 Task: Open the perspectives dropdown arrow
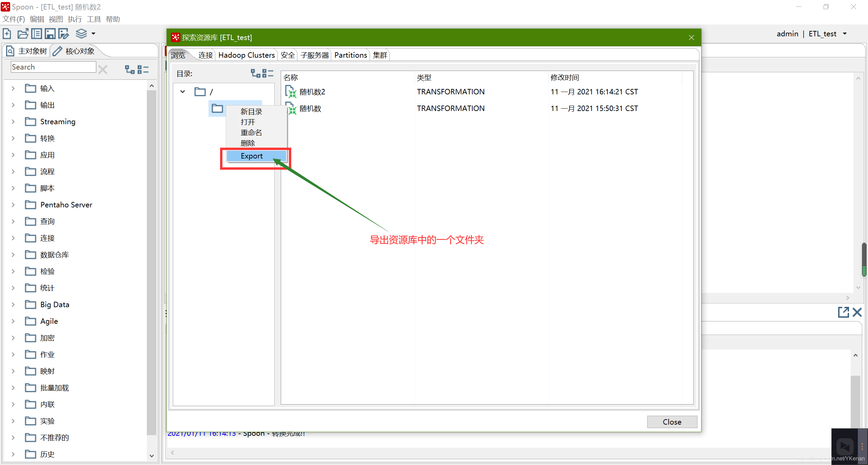[93, 34]
